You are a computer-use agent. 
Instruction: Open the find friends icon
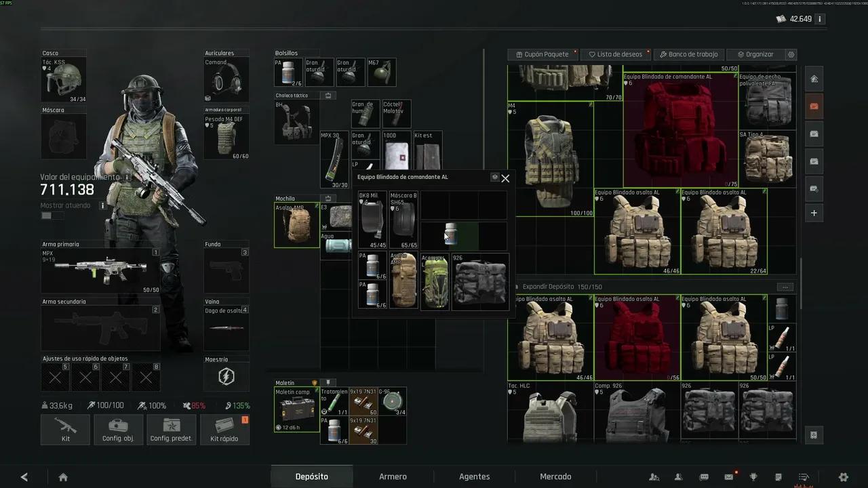654,477
